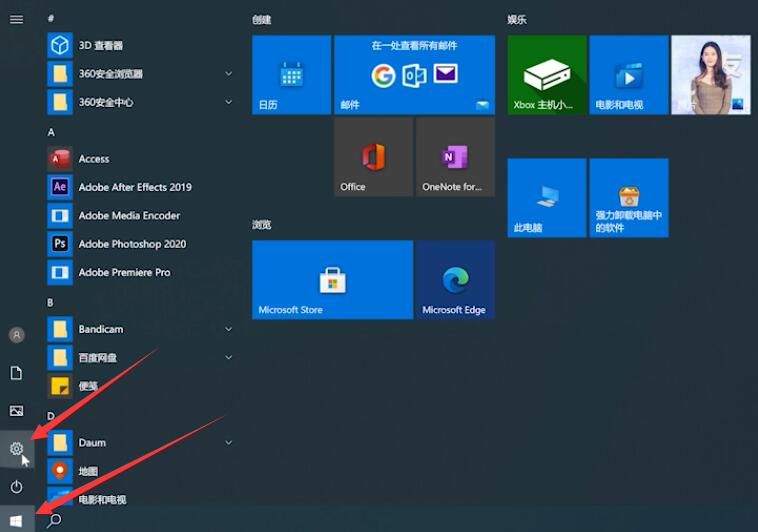Click the Bandicam folder entry
Image resolution: width=758 pixels, height=532 pixels.
140,329
